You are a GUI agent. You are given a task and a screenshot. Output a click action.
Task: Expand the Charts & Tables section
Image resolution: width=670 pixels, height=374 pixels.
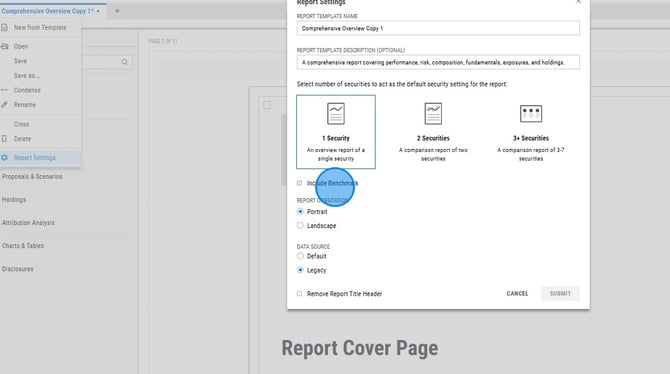(23, 246)
